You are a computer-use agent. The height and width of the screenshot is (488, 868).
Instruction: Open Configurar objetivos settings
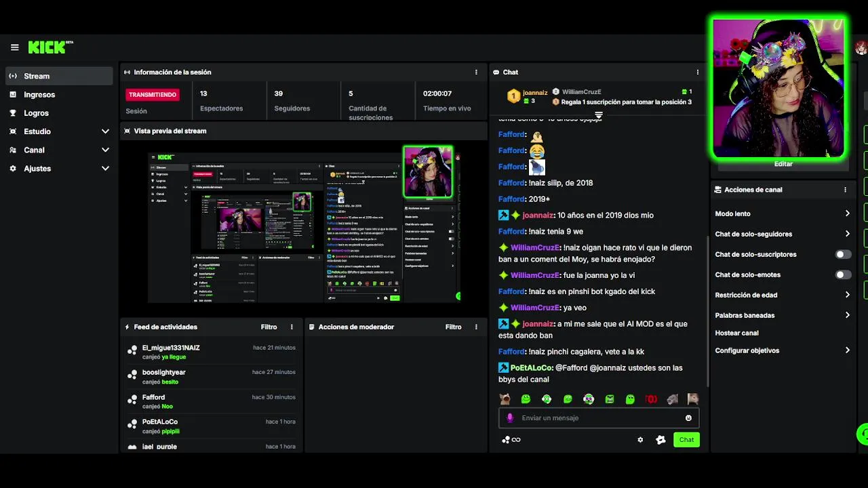[782, 350]
